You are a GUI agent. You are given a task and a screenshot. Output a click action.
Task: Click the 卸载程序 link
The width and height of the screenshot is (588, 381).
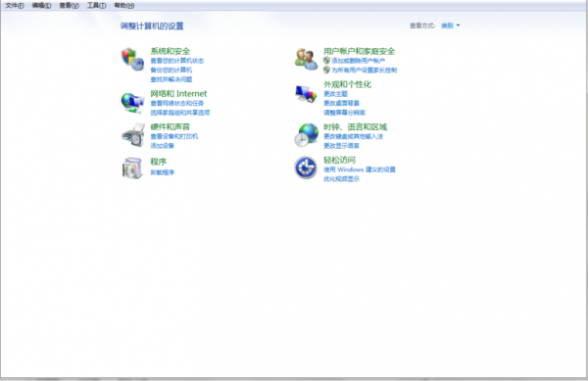pyautogui.click(x=163, y=172)
